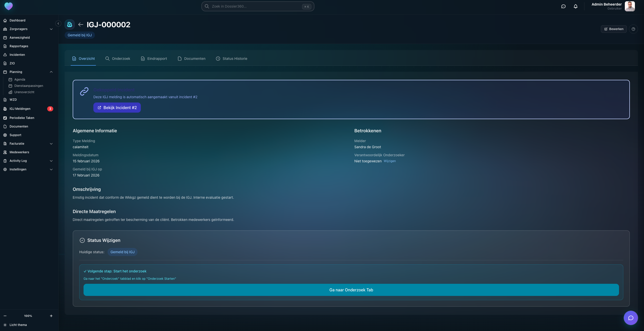Screen dimensions: 644x331
Task: Decrease zoom with the minus icon
Action: (x=5, y=316)
